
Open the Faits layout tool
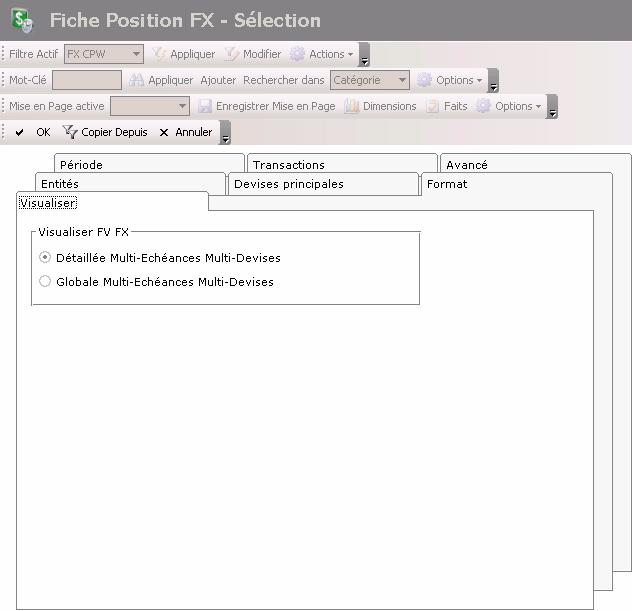pos(433,106)
